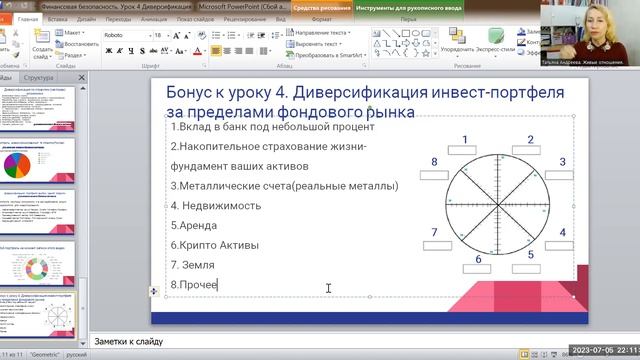Switch to slide sorter view
This screenshot has height=360, width=640.
pyautogui.click(x=534, y=354)
